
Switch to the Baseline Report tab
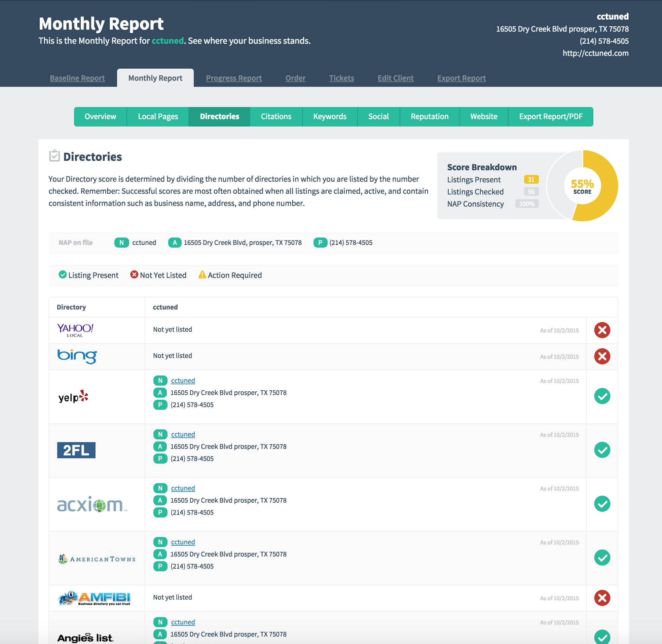(77, 78)
